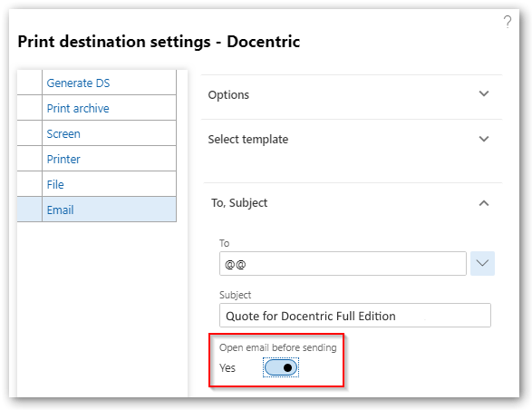Select the Email destination

(60, 210)
